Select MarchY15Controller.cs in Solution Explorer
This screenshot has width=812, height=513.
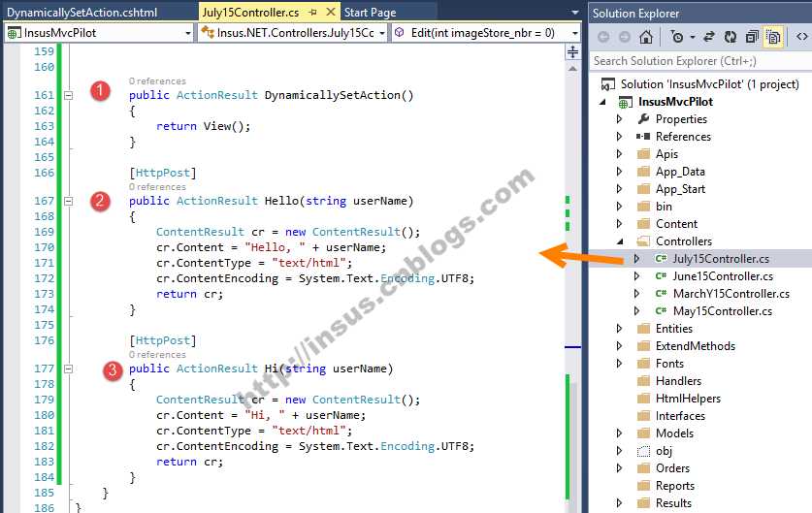pos(731,294)
